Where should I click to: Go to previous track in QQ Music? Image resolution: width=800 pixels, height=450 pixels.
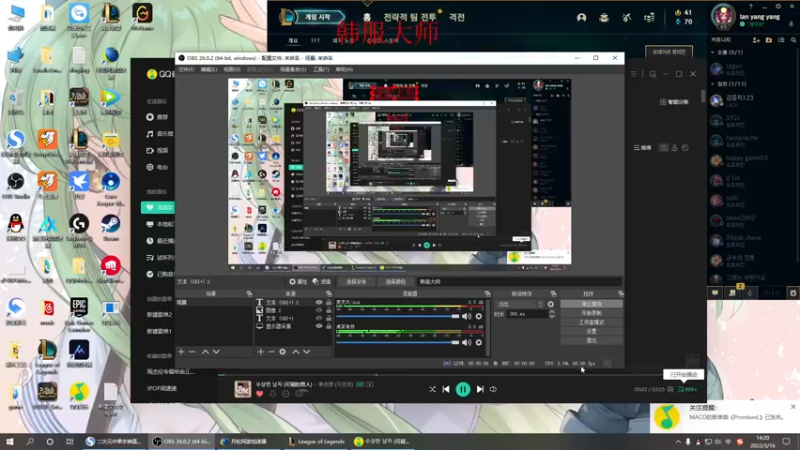tap(446, 389)
